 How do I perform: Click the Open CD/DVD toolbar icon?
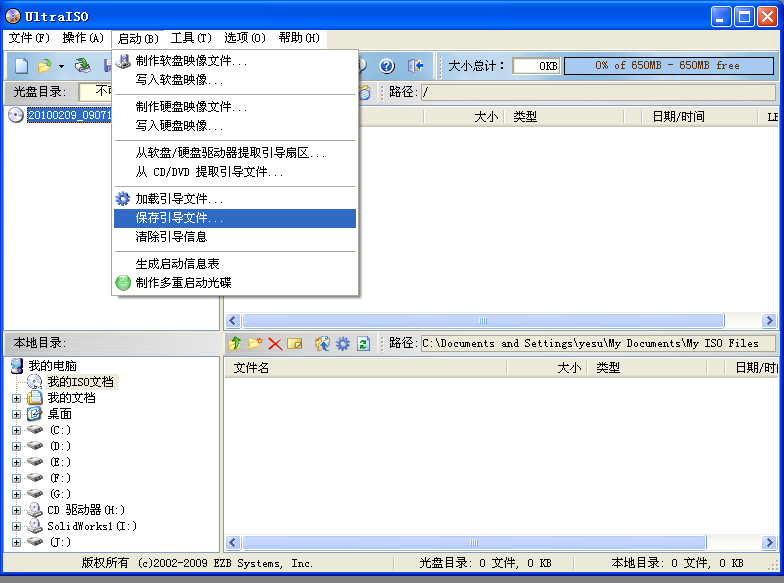point(82,66)
